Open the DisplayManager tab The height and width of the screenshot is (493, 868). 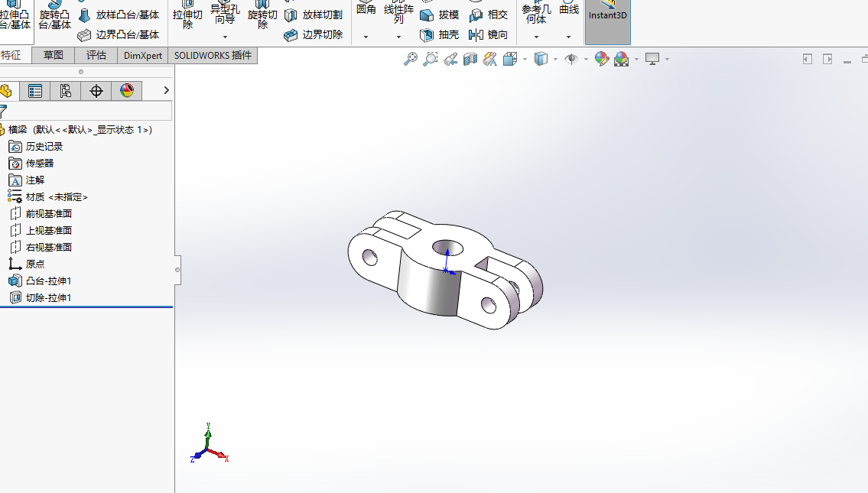pos(127,91)
